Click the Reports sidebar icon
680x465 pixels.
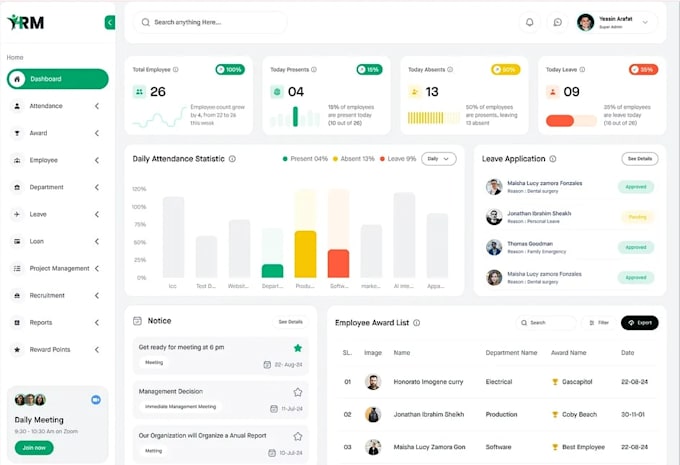(17, 322)
